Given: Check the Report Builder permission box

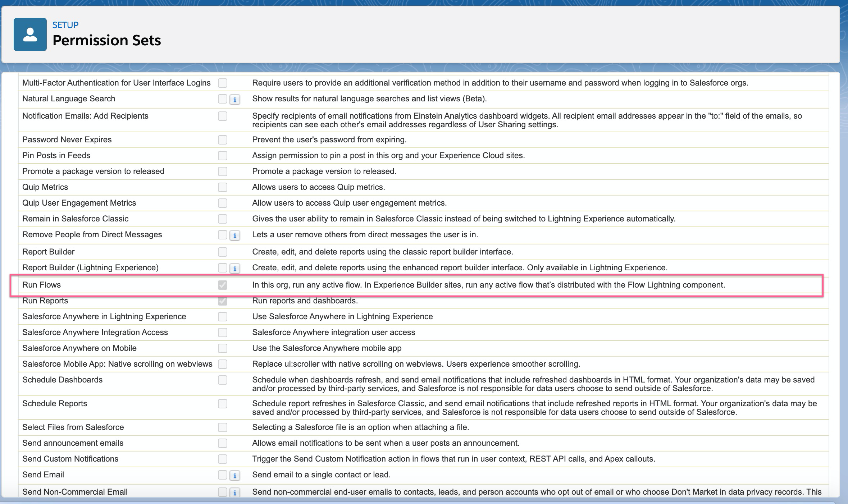Looking at the screenshot, I should pos(223,252).
